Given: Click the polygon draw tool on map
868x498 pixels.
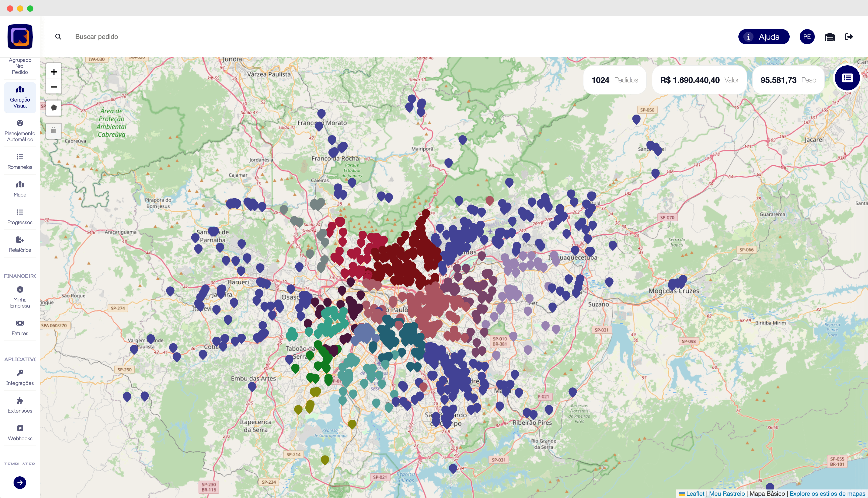Looking at the screenshot, I should pyautogui.click(x=54, y=108).
